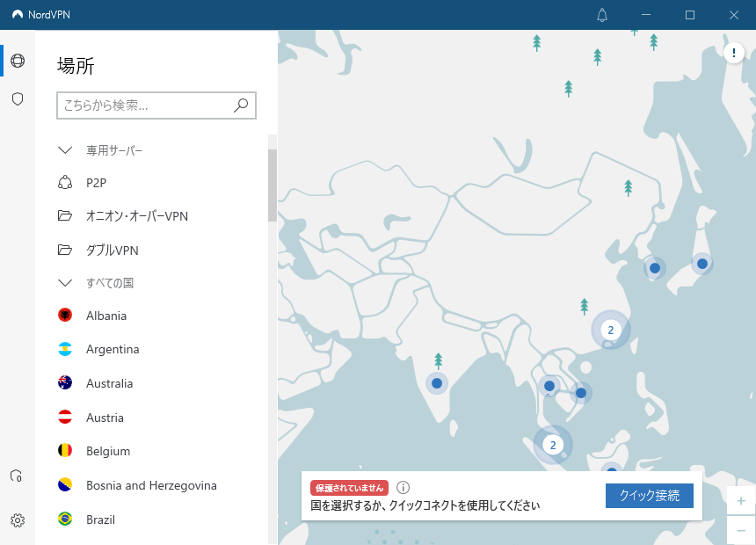Click the Australia flag icon
The image size is (756, 545).
point(65,383)
